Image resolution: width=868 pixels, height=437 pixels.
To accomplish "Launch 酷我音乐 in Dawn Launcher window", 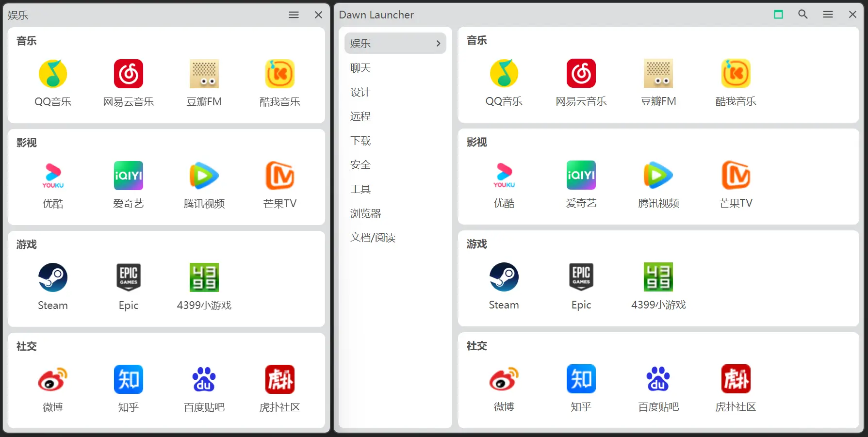I will click(x=736, y=82).
